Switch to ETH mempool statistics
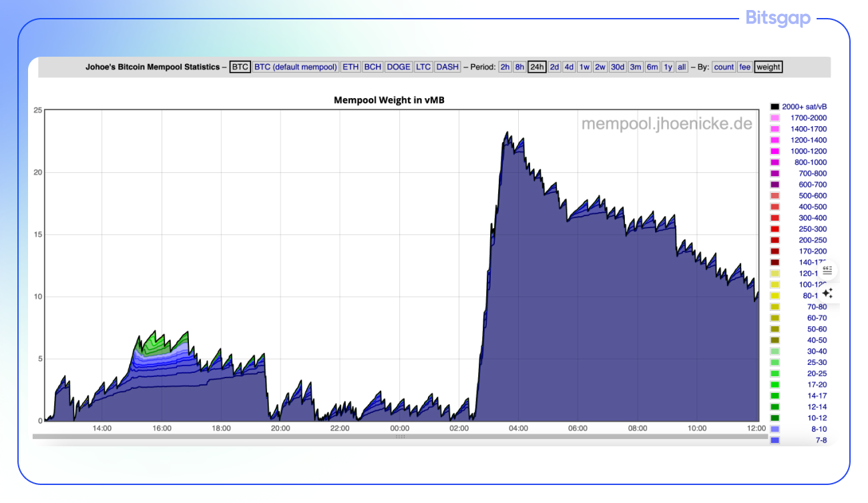868x503 pixels. [x=351, y=67]
